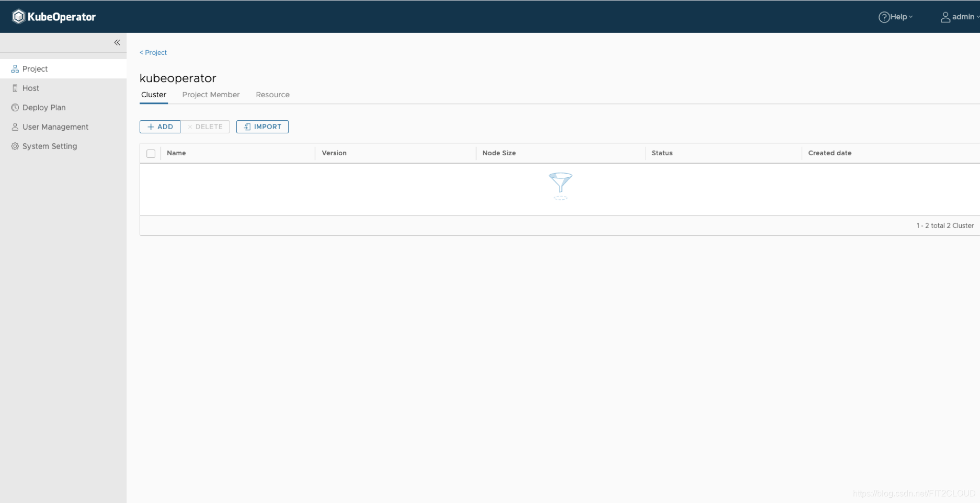
Task: Switch to the Project Member tab
Action: pos(211,95)
